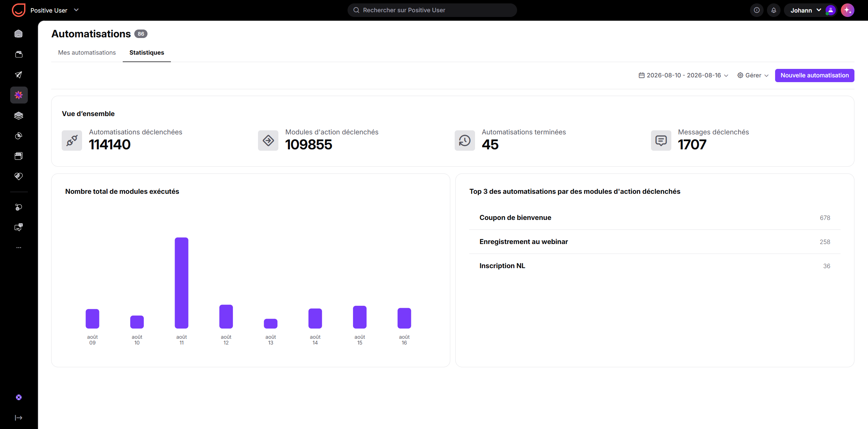This screenshot has width=868, height=429.
Task: Open the notifications bell
Action: (774, 10)
